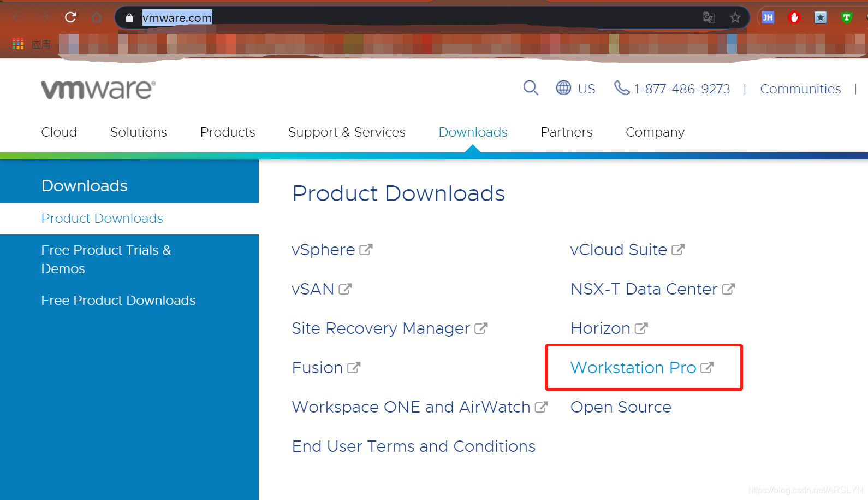Open the NSX-T Data Center link
This screenshot has width=868, height=500.
pyautogui.click(x=644, y=289)
